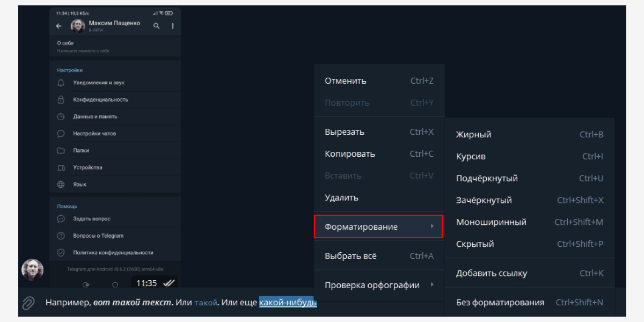644x322 pixels.
Task: Choose Курсив italic formatting option
Action: [x=471, y=157]
